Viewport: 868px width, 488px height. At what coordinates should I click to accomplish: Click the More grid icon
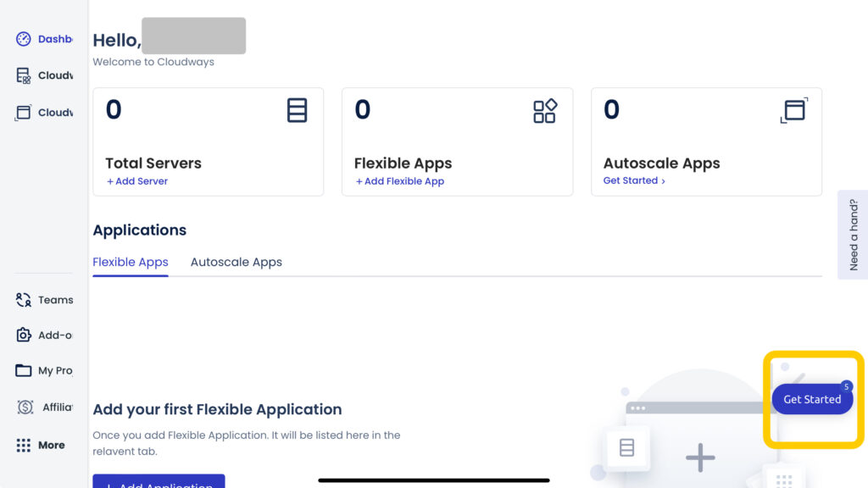tap(23, 445)
